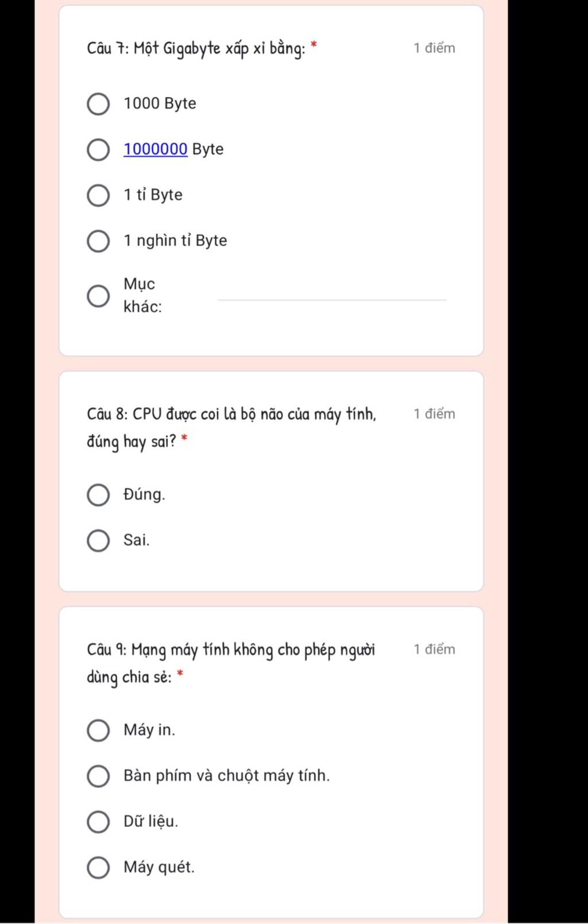Open the underlined 1000000 link
The image size is (588, 924).
[x=156, y=149]
